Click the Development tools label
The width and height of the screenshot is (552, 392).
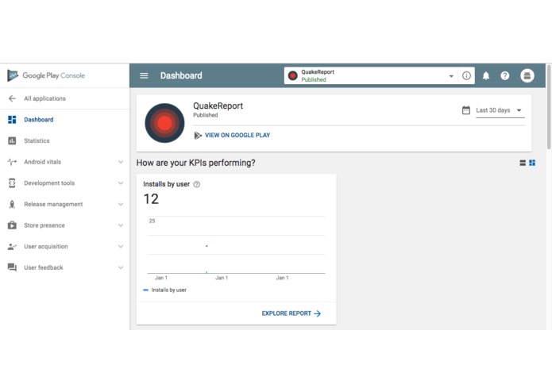49,183
